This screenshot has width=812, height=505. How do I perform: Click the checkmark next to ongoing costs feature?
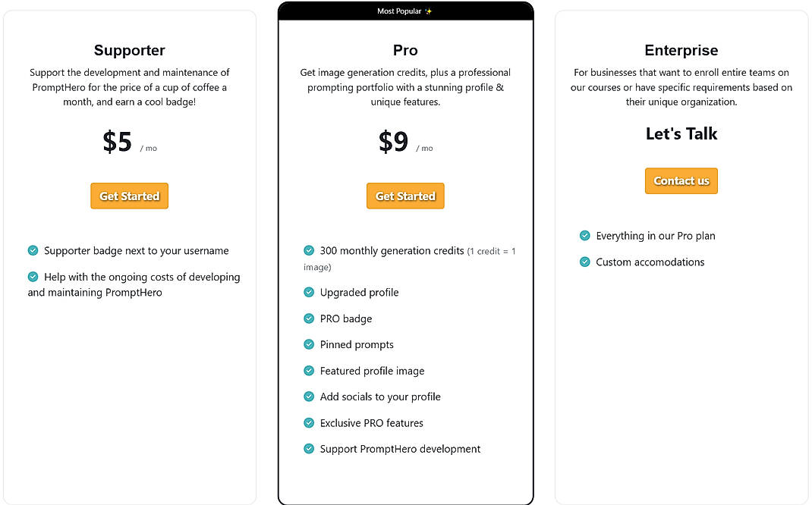click(33, 277)
